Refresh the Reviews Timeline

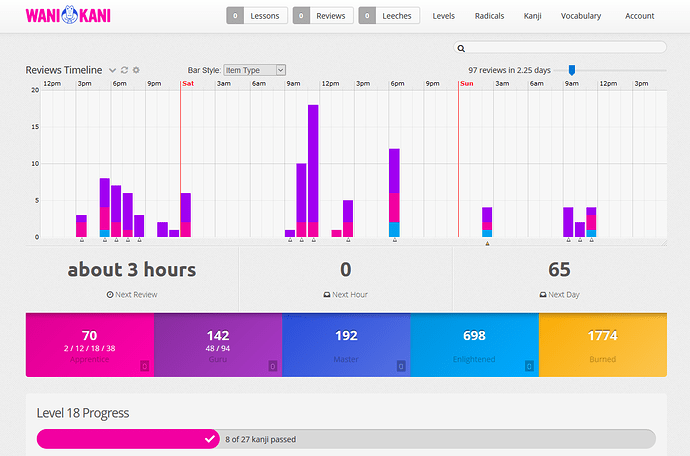click(x=125, y=70)
